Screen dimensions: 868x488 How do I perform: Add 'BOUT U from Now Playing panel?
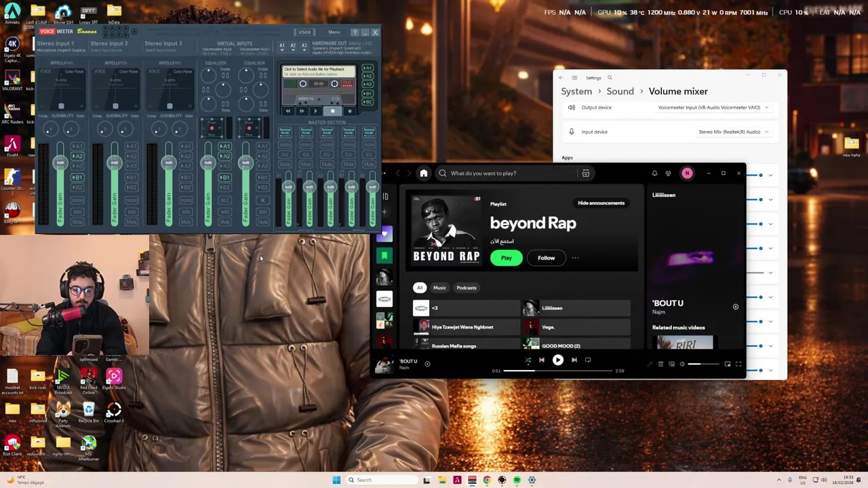click(x=735, y=306)
